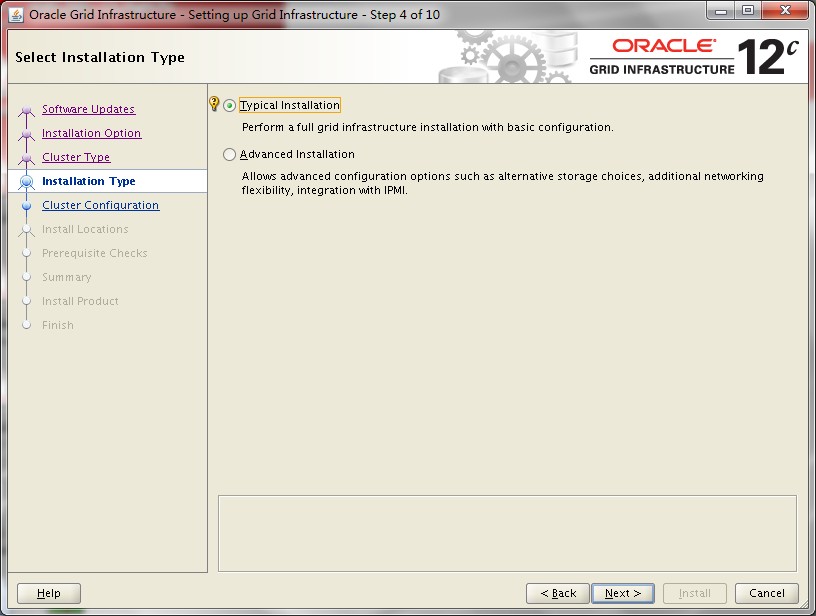Proceed with the Next button
The width and height of the screenshot is (816, 616).
coord(623,593)
